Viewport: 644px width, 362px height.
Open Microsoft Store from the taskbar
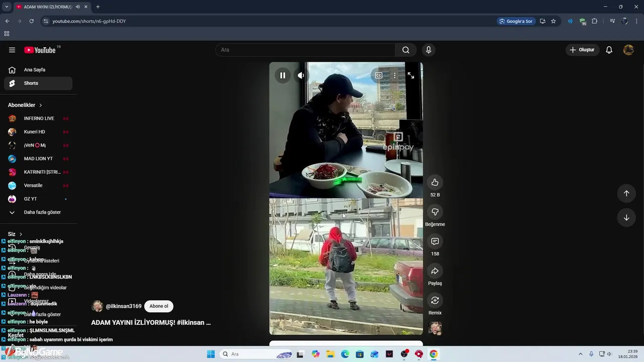coord(360,354)
